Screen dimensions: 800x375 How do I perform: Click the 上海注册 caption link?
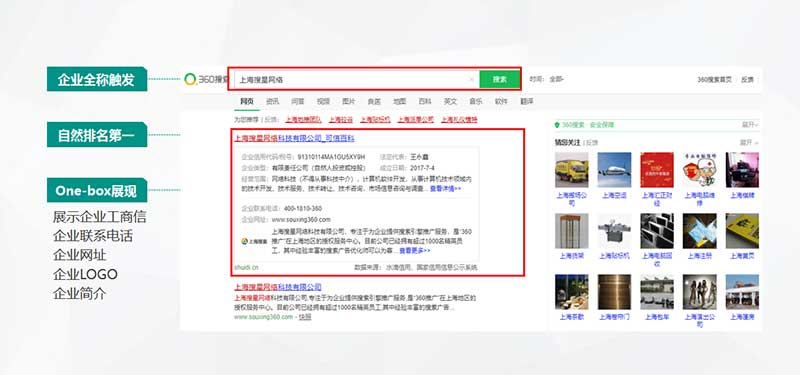pos(699,256)
